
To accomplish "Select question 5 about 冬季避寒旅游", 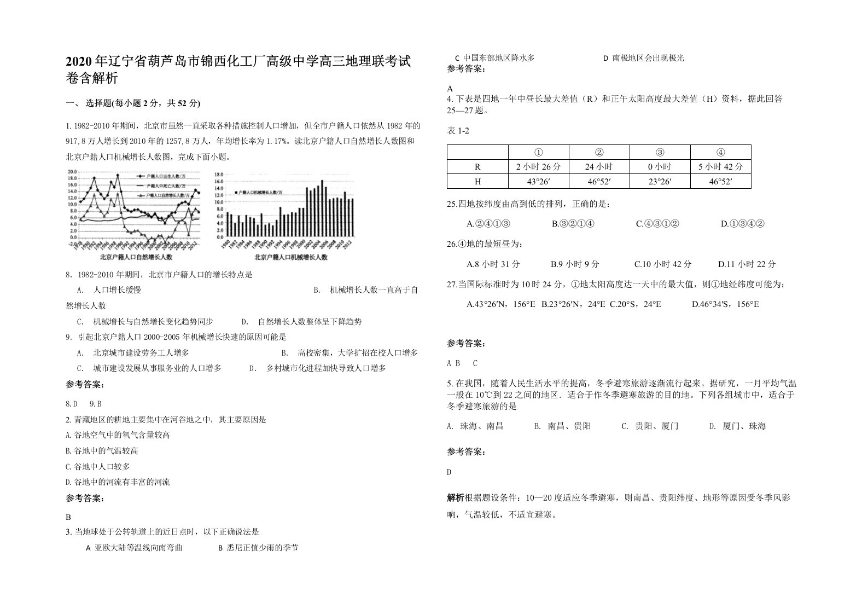I will tap(622, 395).
